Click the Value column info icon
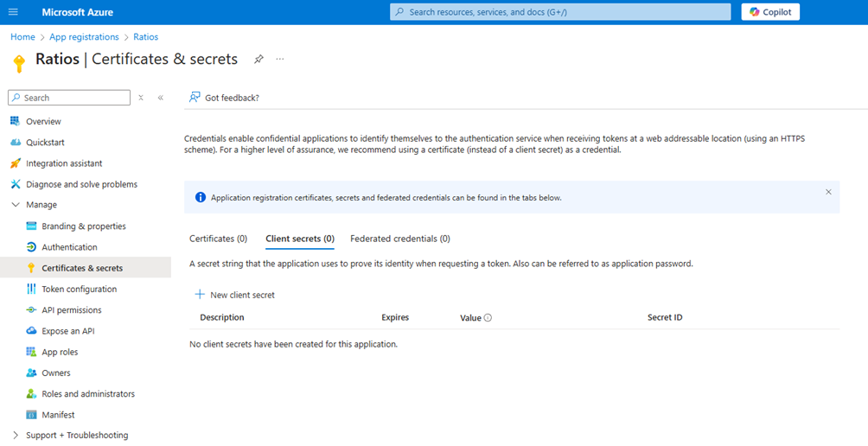 click(488, 318)
